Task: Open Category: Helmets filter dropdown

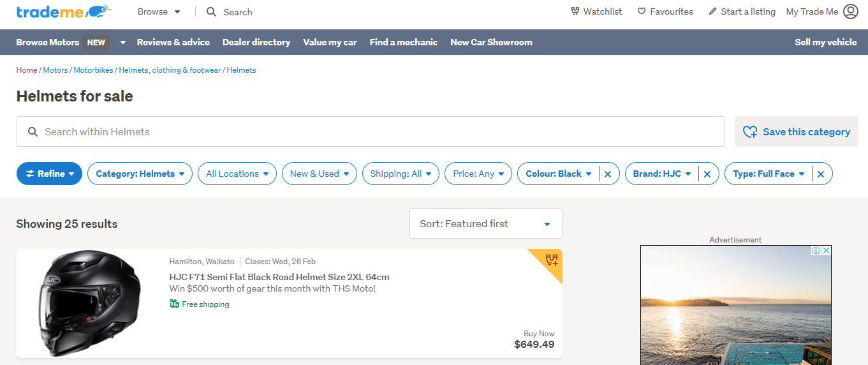Action: (140, 174)
